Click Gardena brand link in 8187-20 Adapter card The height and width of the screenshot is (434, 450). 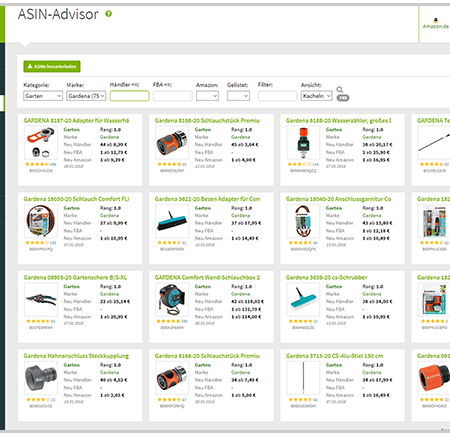(x=109, y=137)
